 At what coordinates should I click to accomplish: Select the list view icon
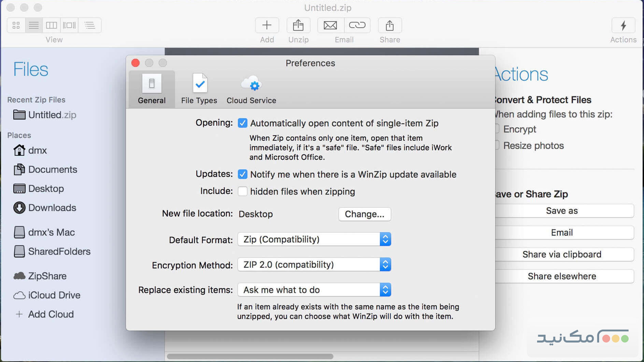coord(33,25)
